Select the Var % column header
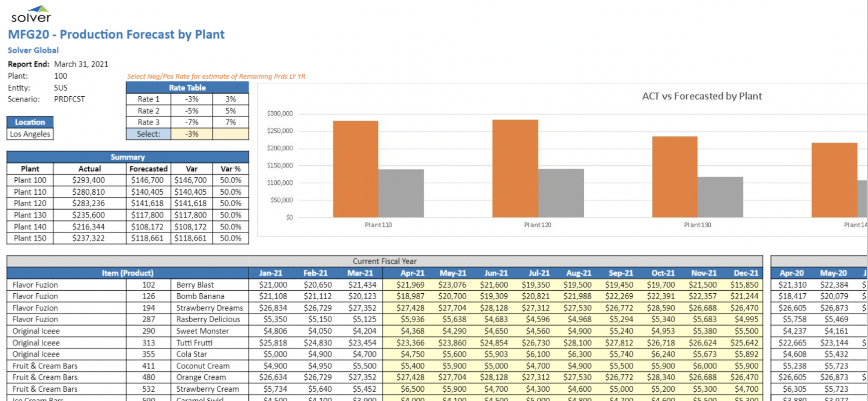Viewport: 868px width, 401px height. (231, 169)
